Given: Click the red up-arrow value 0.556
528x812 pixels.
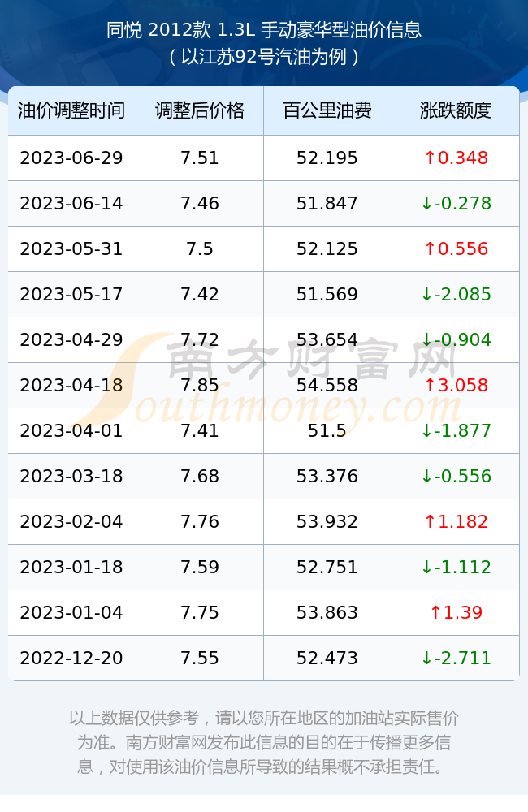Looking at the screenshot, I should (456, 249).
